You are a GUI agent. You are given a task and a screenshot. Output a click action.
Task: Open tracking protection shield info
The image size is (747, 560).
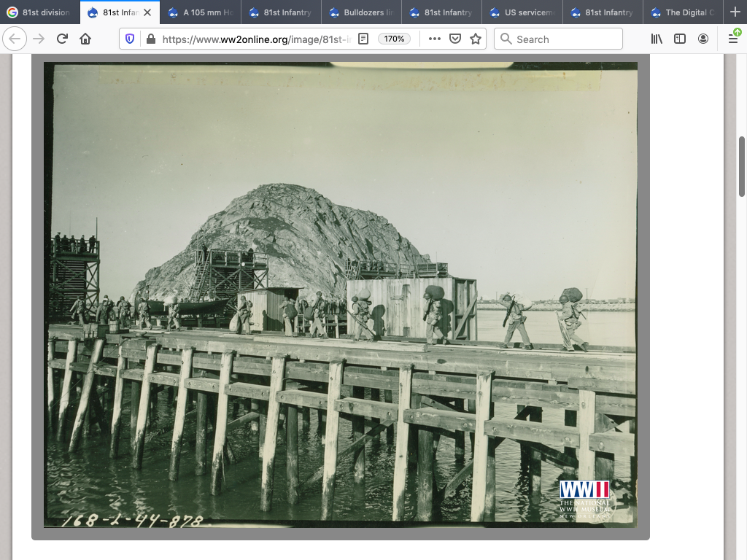point(130,39)
